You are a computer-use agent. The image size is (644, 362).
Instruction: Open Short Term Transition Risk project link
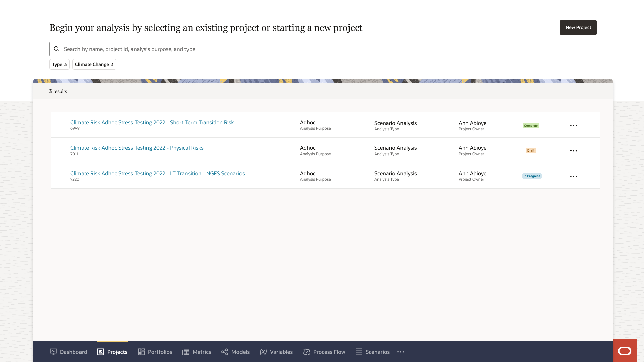pos(152,122)
